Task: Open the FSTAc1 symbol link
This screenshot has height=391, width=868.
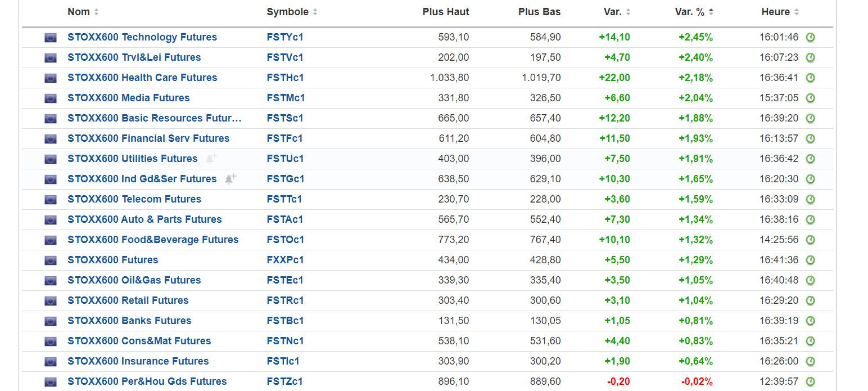Action: [284, 219]
